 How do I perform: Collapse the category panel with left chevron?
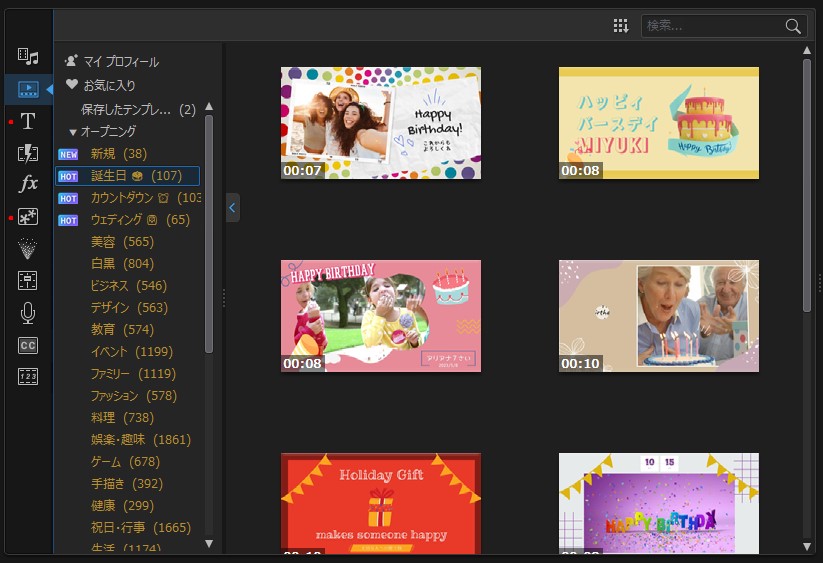point(233,208)
